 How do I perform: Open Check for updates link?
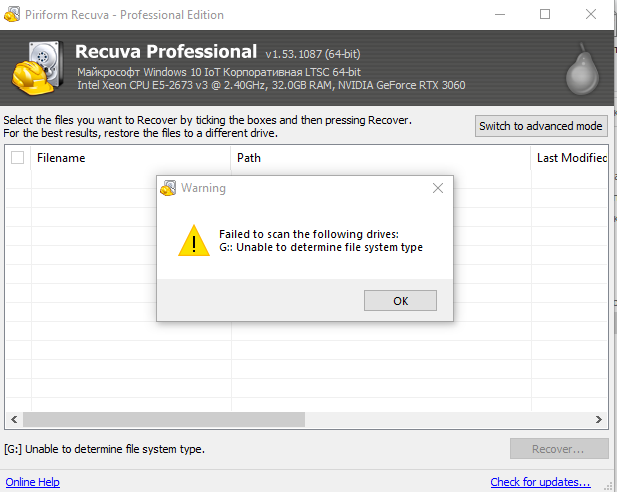click(x=540, y=482)
